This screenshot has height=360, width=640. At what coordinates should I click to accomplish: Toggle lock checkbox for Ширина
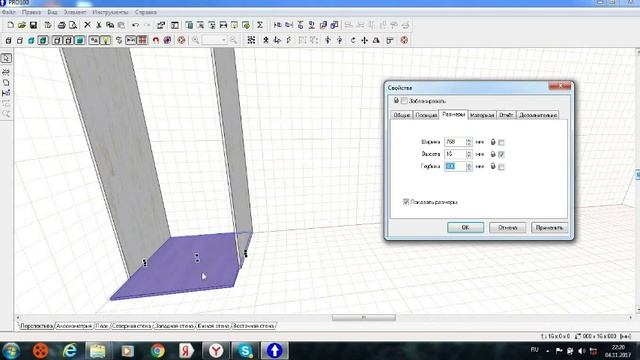tap(501, 142)
